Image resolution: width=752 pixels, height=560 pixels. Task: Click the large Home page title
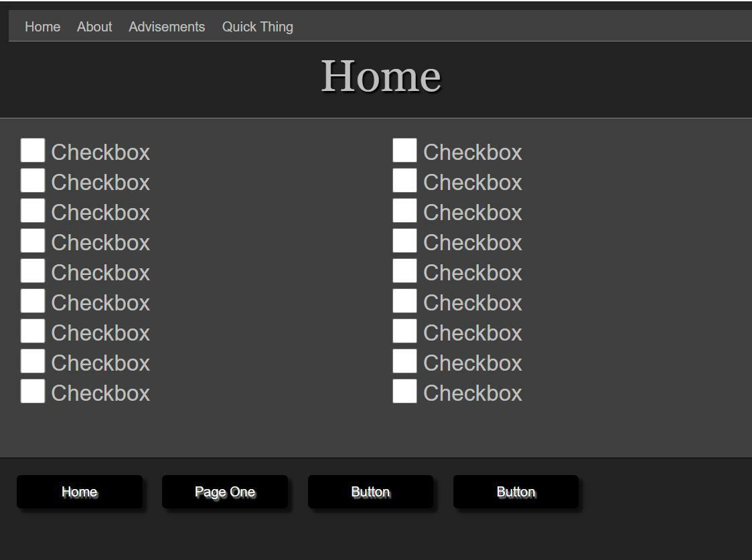[381, 75]
